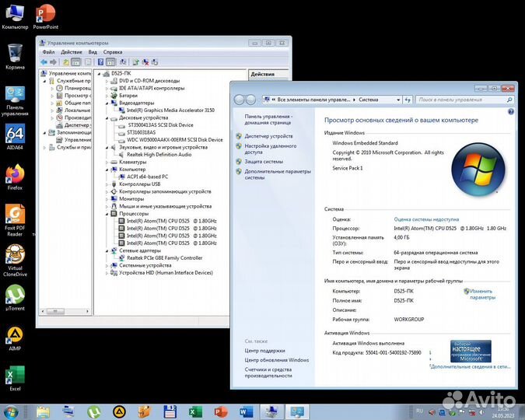Collapse the D525-ПК root node
This screenshot has height=420, width=525.
click(x=99, y=74)
